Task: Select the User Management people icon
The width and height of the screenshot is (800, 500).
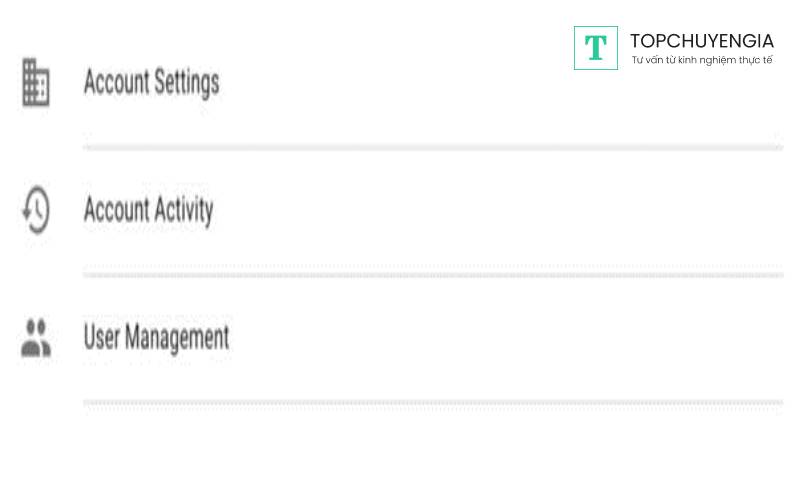Action: (x=36, y=338)
